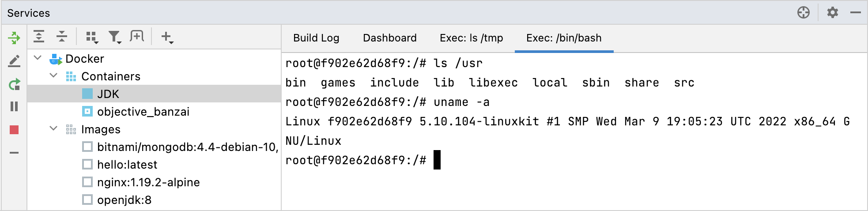
Task: Select the Exec: ls /tmp tab
Action: click(x=471, y=38)
